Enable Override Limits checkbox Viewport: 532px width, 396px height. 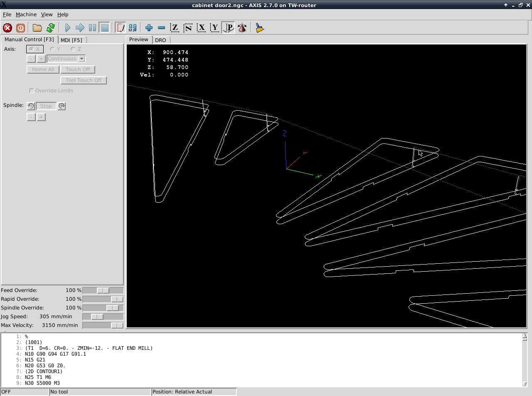(51, 91)
